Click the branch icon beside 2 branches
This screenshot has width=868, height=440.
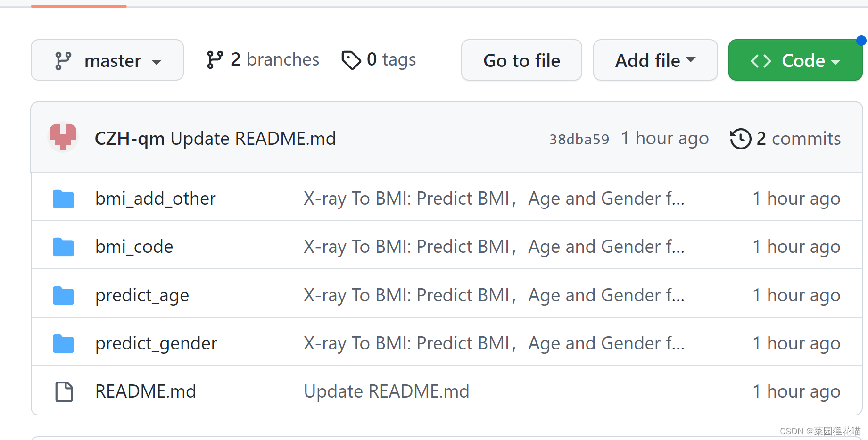pos(215,60)
